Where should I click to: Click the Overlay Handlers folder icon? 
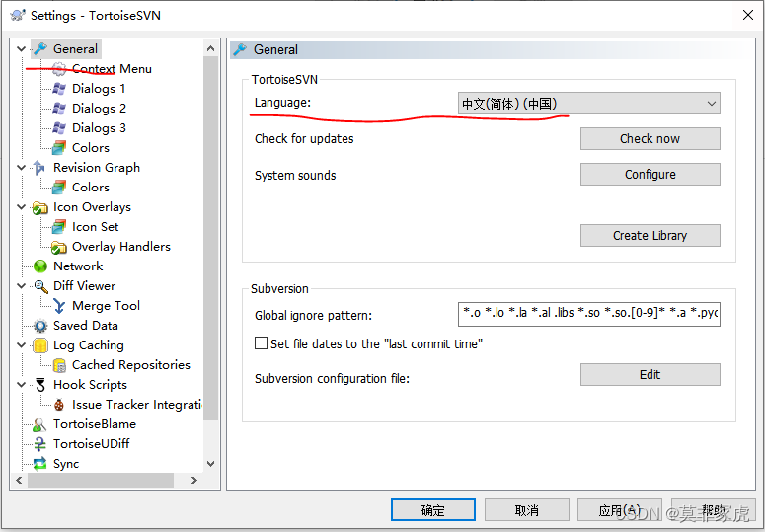[59, 247]
